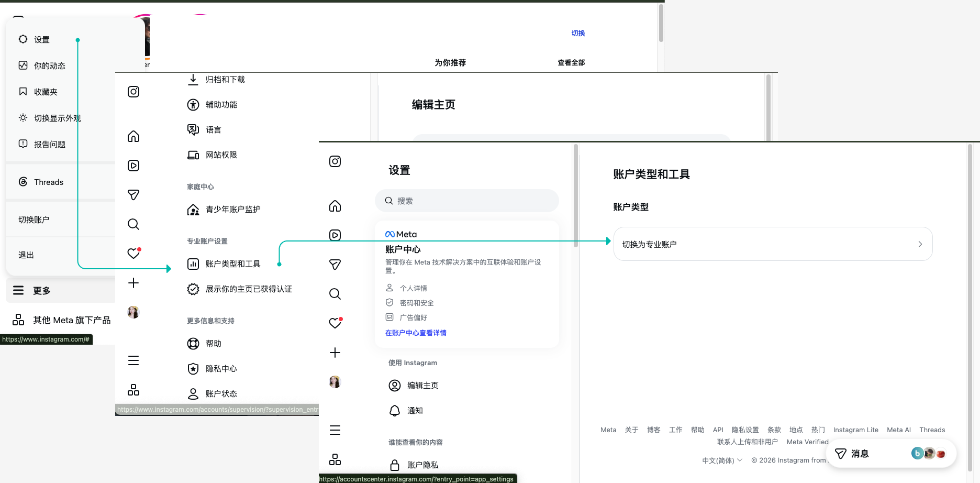Open 中文(简体) language dropdown
This screenshot has height=483, width=980.
coord(722,460)
